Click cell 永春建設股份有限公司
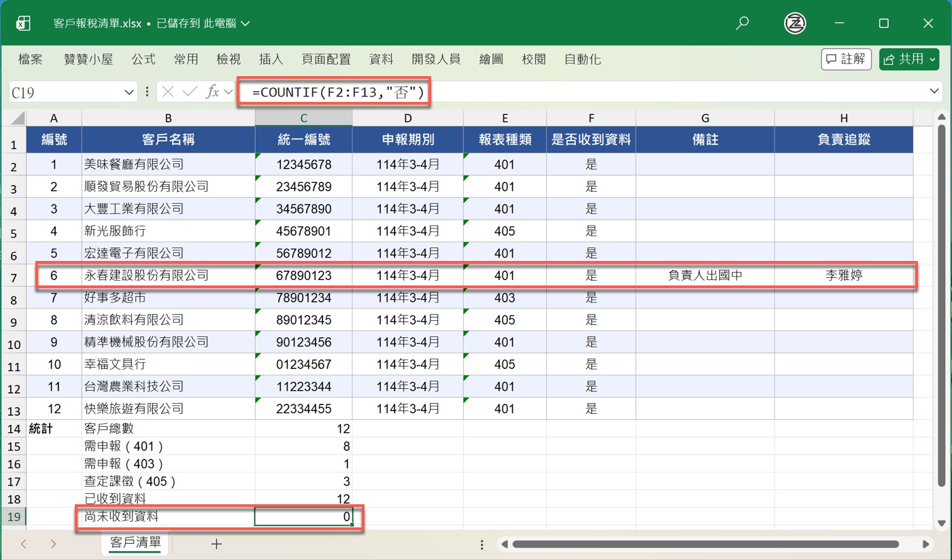The height and width of the screenshot is (560, 952). (x=168, y=276)
